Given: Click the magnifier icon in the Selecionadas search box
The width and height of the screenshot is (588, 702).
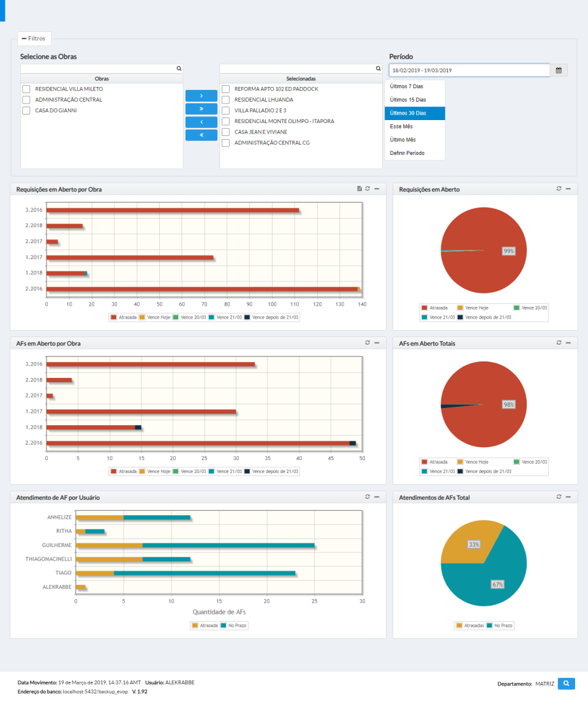Looking at the screenshot, I should [x=378, y=68].
